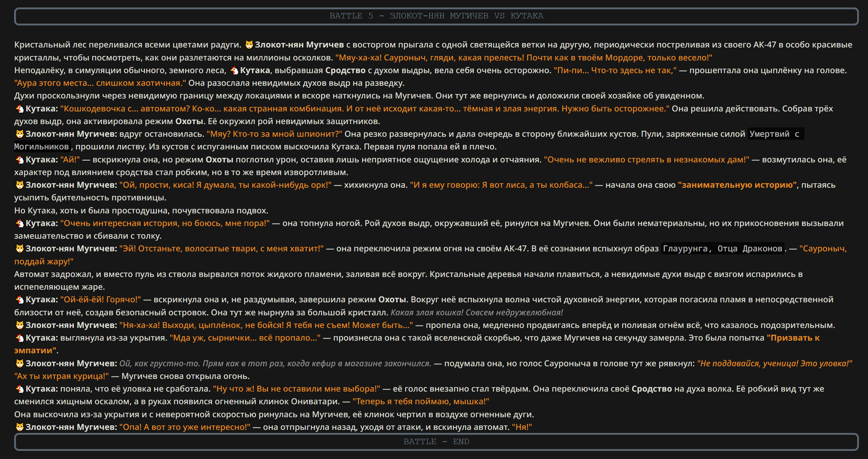Click the cat icon on the "Эй! Отстаньте" line
The image size is (868, 459).
tap(20, 248)
